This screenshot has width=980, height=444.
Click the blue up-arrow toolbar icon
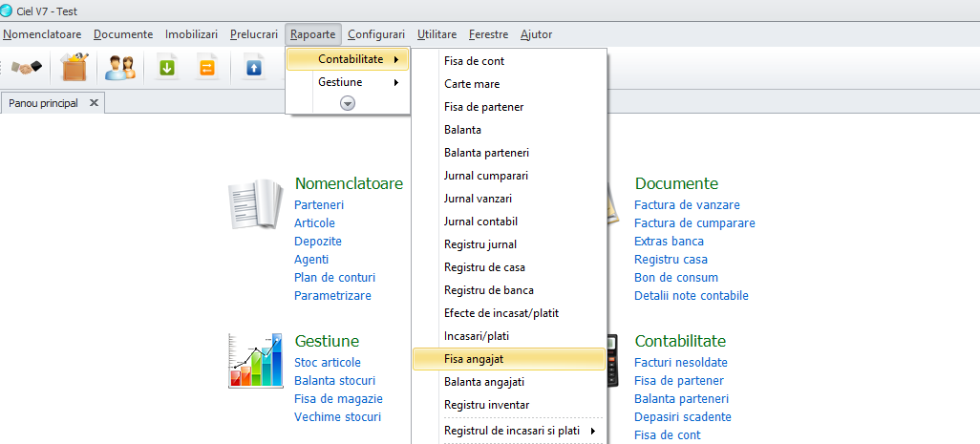253,68
